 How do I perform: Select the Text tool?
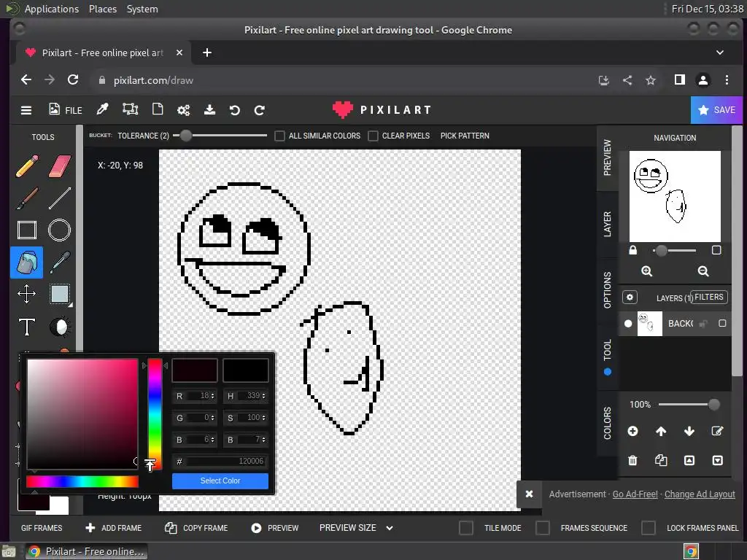click(27, 327)
